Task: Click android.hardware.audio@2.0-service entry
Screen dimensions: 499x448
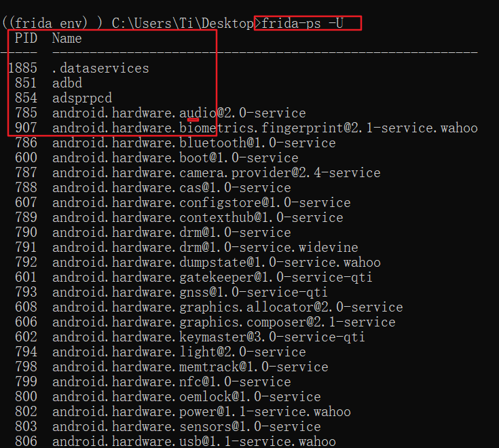Action: [179, 113]
